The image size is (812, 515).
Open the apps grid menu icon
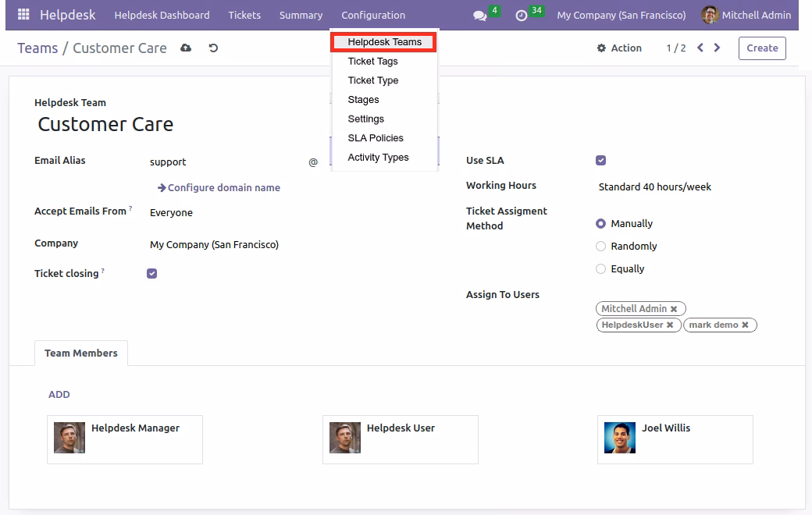coord(23,15)
